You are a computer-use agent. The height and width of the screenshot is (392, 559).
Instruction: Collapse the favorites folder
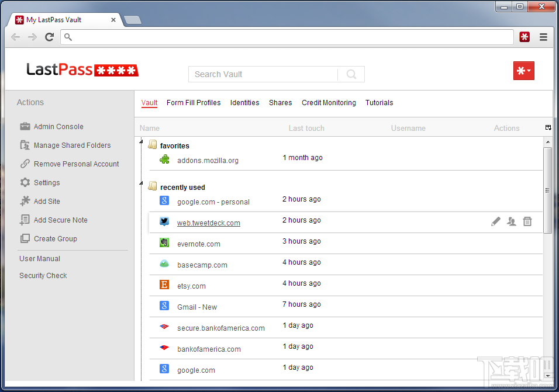[140, 142]
